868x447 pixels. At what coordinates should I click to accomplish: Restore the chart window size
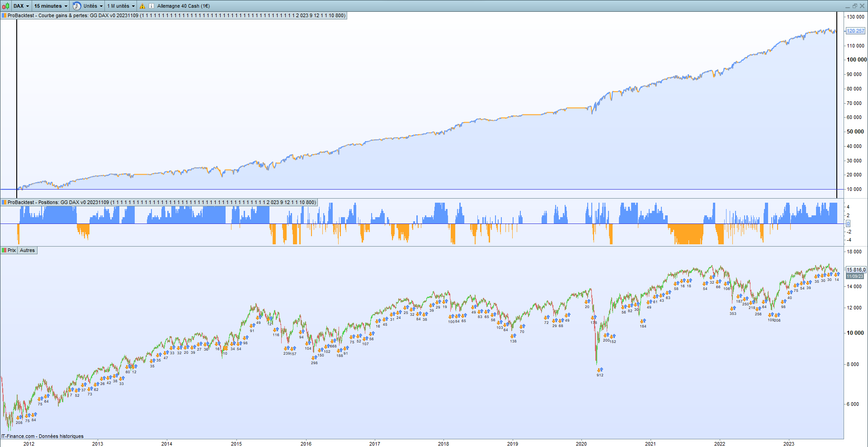(x=854, y=6)
